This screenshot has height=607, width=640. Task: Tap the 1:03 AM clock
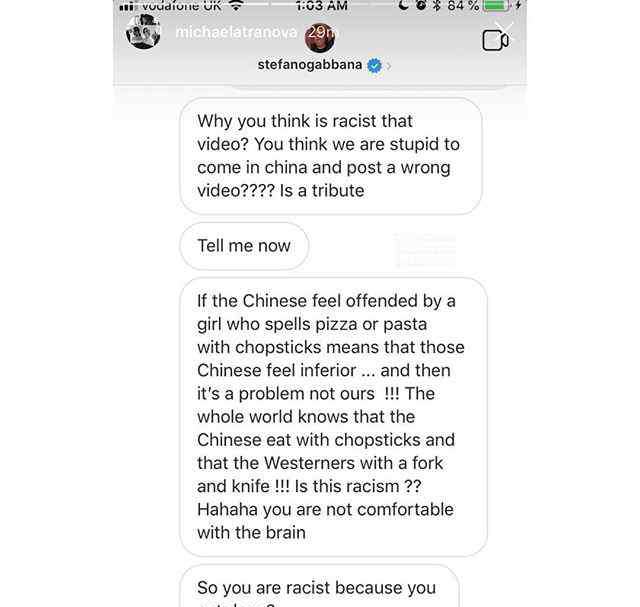(x=322, y=6)
